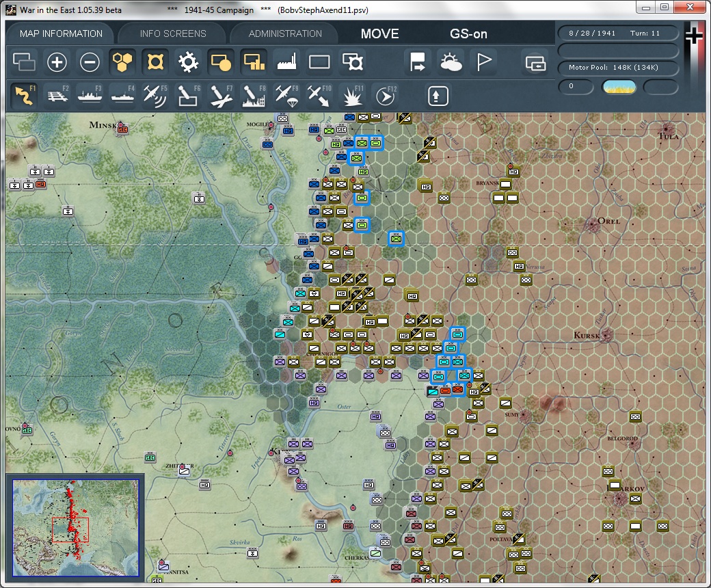
Task: Select the Bryansk city hex
Action: pos(505,184)
